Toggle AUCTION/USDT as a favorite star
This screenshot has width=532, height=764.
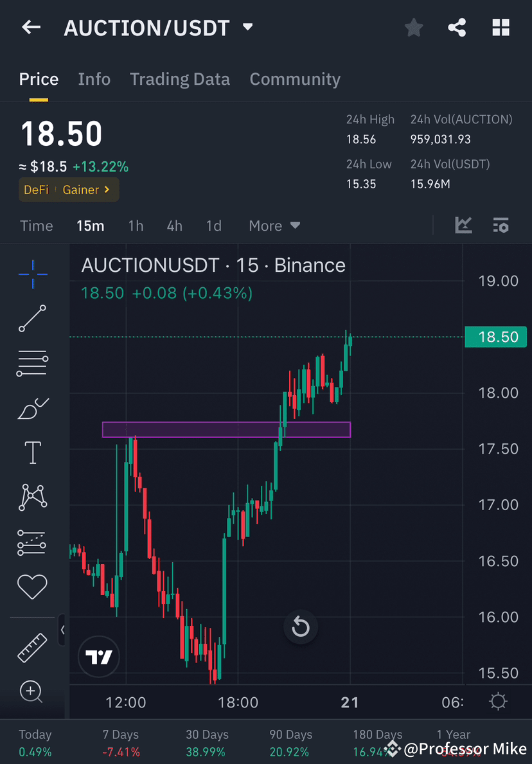point(413,27)
